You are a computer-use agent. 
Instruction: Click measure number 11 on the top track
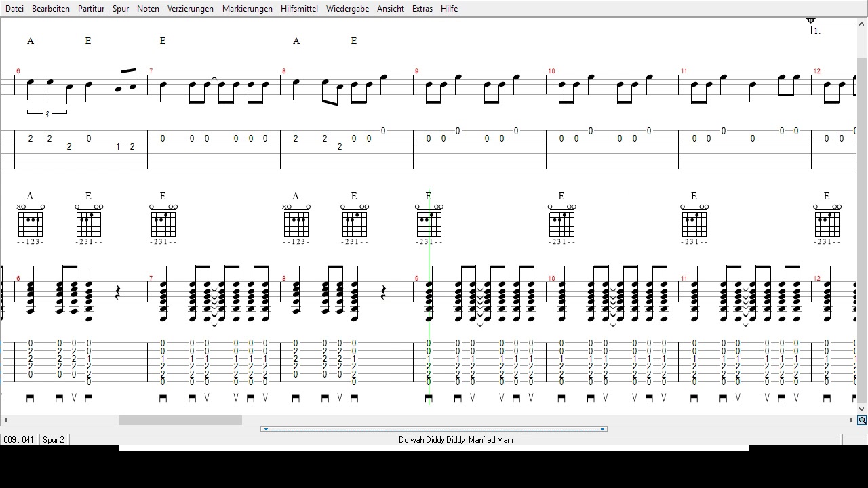[x=684, y=71]
